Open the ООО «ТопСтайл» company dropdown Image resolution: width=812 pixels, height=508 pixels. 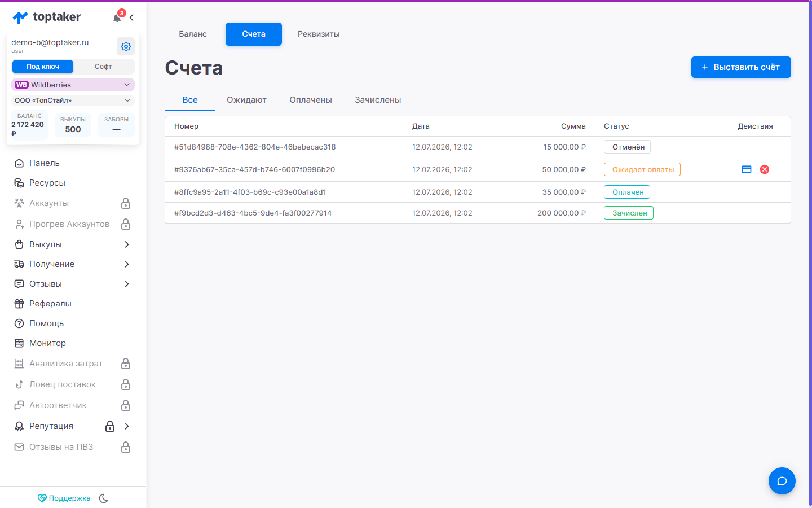(x=73, y=100)
